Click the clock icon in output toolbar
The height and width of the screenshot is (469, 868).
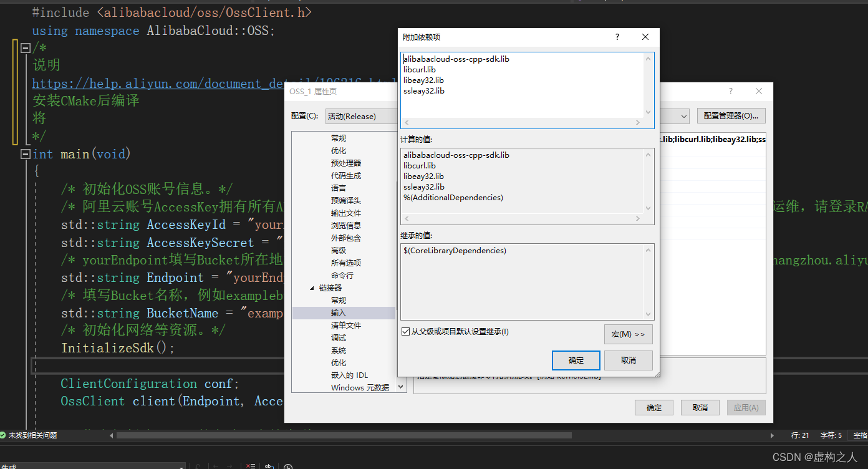[288, 467]
